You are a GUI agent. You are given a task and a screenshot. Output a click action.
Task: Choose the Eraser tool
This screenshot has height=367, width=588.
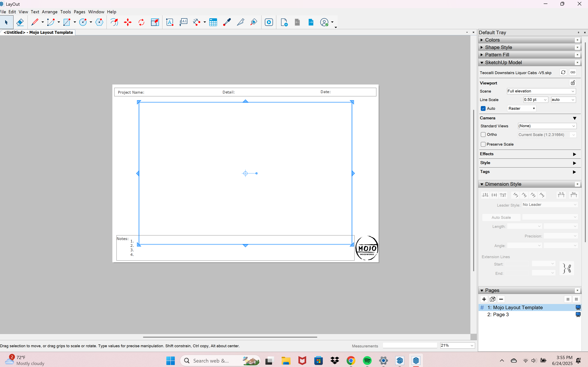coord(20,22)
